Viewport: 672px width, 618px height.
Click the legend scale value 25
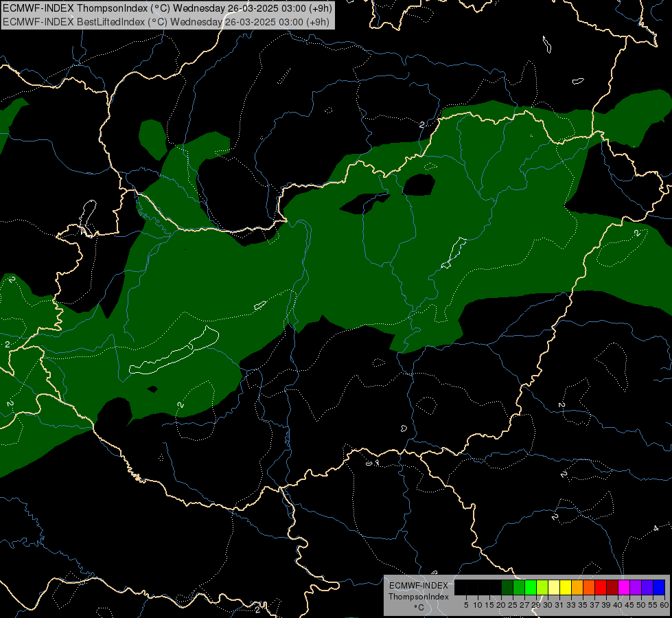513,605
